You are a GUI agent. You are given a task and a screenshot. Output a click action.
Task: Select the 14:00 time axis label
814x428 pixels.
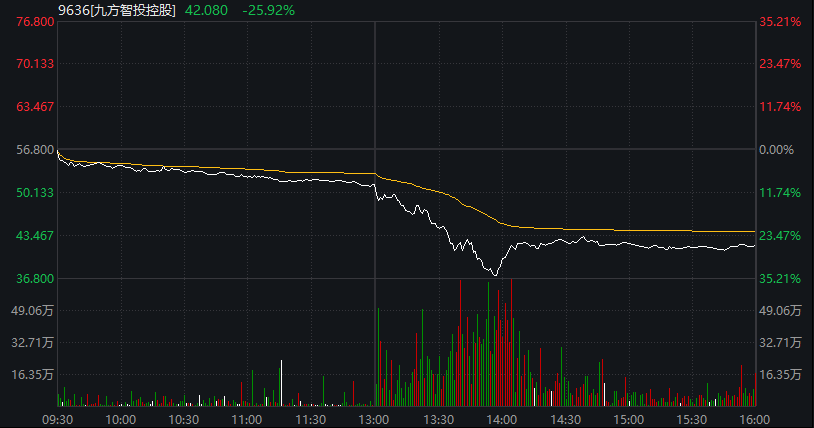click(x=501, y=418)
